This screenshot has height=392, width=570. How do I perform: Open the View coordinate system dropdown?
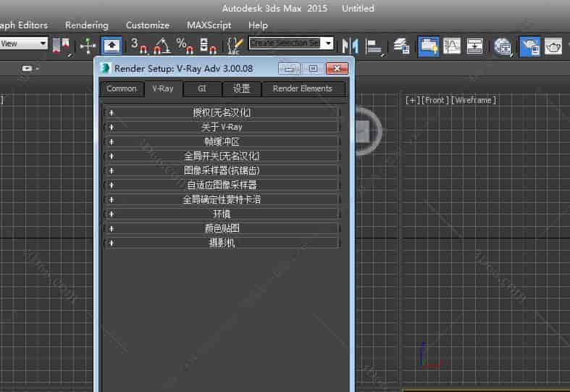click(43, 43)
